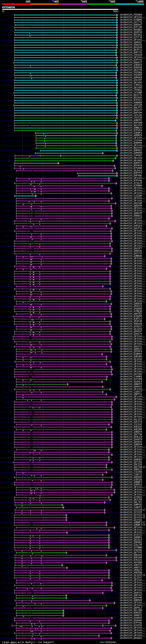Viewport: 146px width, 644px height.
Task: Select the UniRef100_Q1ZXL1 entry
Action: click(x=131, y=170)
